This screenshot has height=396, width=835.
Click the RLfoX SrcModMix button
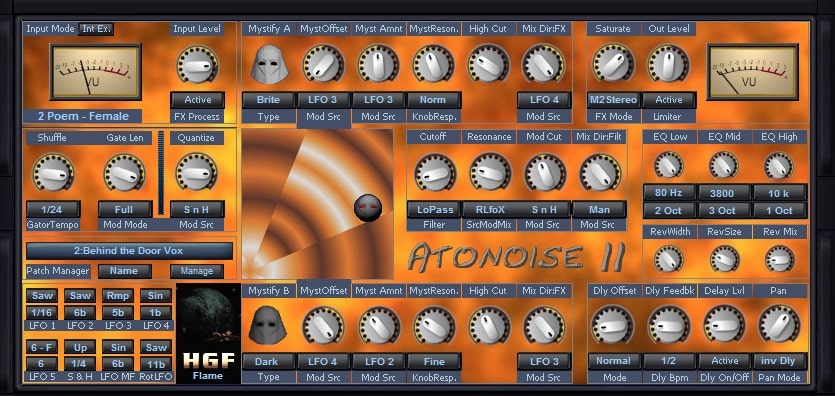point(488,209)
